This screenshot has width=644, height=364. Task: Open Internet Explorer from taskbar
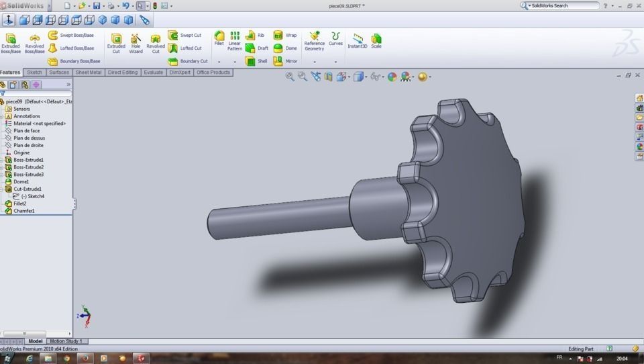pos(30,359)
